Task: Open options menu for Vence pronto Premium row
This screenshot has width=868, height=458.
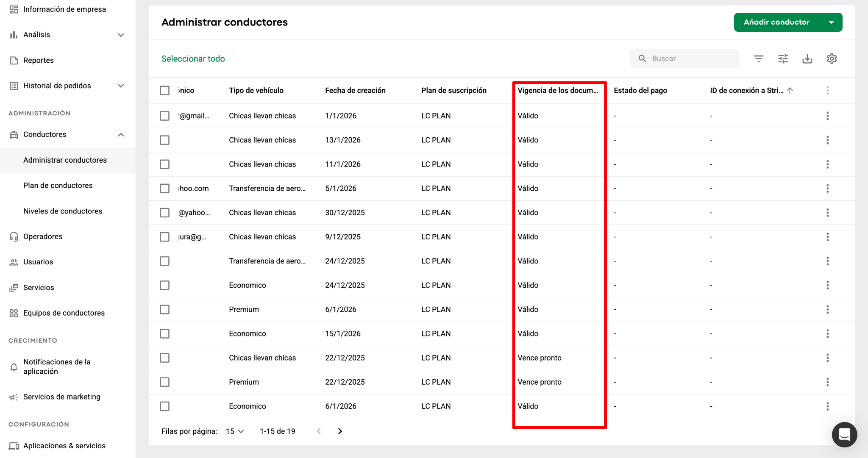Action: point(827,382)
